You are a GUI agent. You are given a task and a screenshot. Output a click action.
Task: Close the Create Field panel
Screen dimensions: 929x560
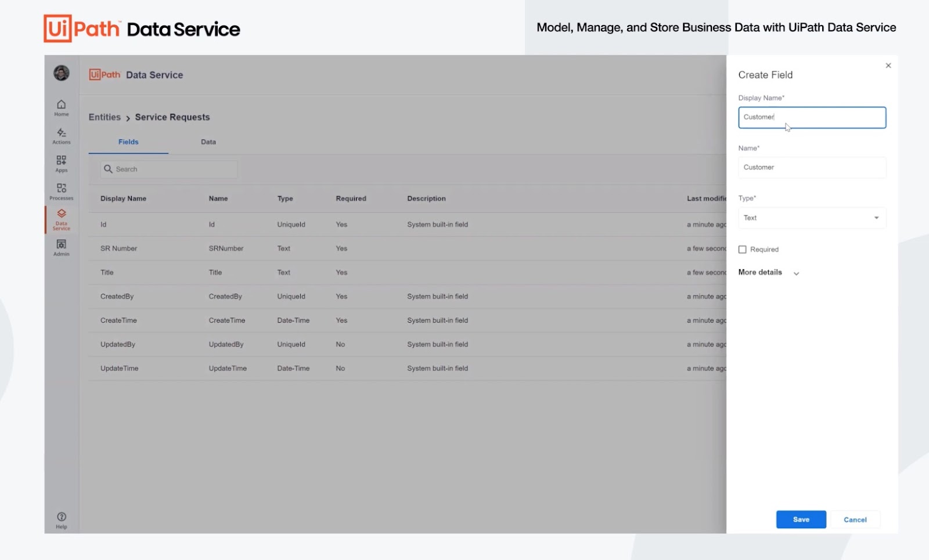coord(888,66)
